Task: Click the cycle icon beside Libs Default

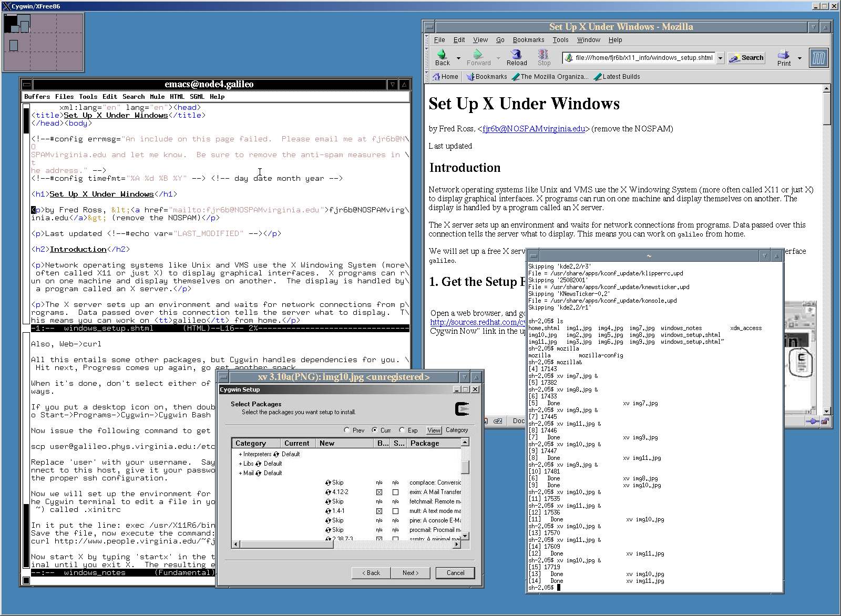Action: point(258,464)
